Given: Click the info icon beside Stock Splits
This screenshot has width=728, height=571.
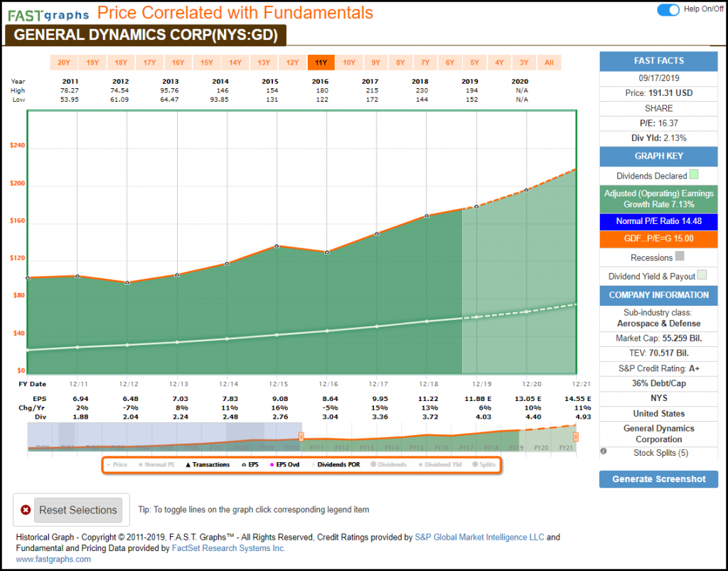Looking at the screenshot, I should coord(604,452).
